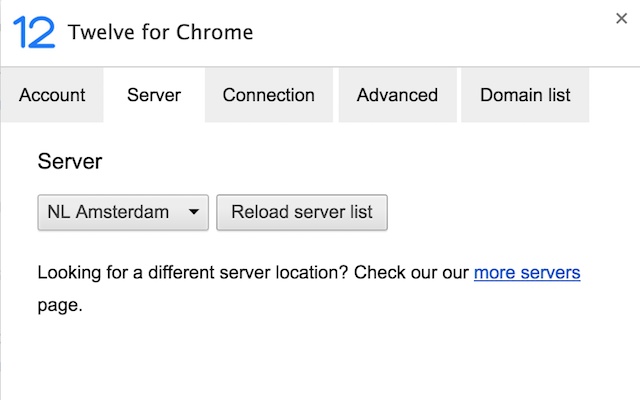Click the blue 12 logo icon
The image size is (640, 400).
[x=34, y=32]
